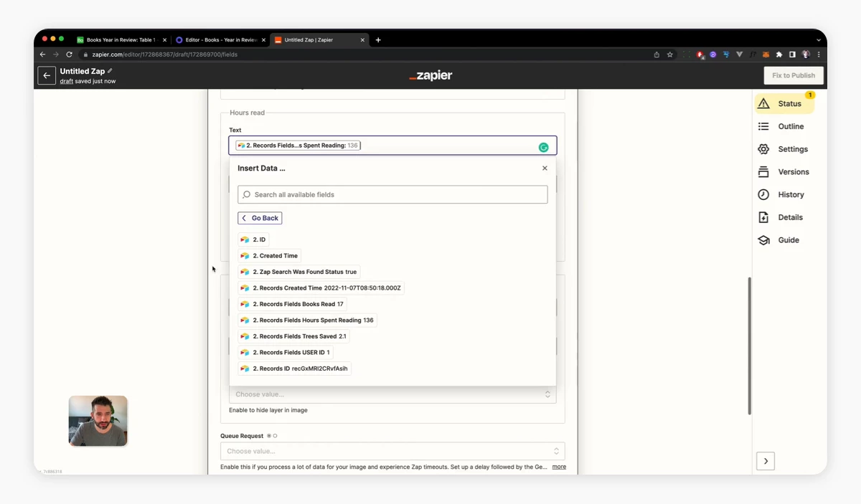The image size is (861, 504).
Task: Insert Records Fields Hours Spent Reading 136
Action: [x=308, y=320]
